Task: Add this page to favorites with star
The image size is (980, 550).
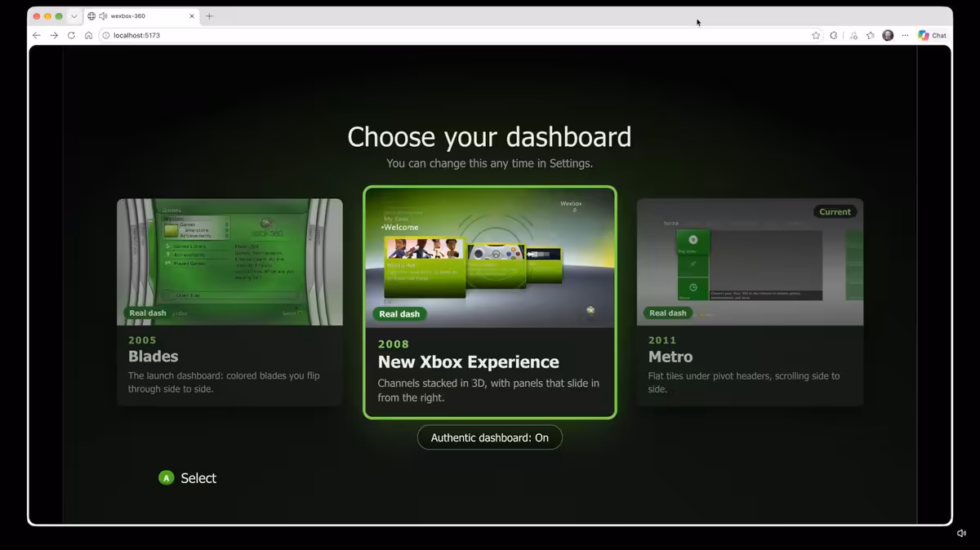Action: pyautogui.click(x=816, y=36)
